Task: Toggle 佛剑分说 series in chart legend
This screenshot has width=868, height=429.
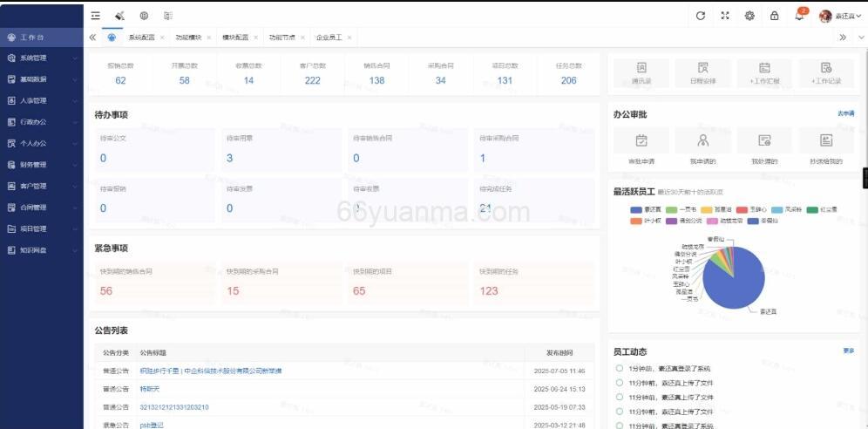Action: pyautogui.click(x=683, y=221)
